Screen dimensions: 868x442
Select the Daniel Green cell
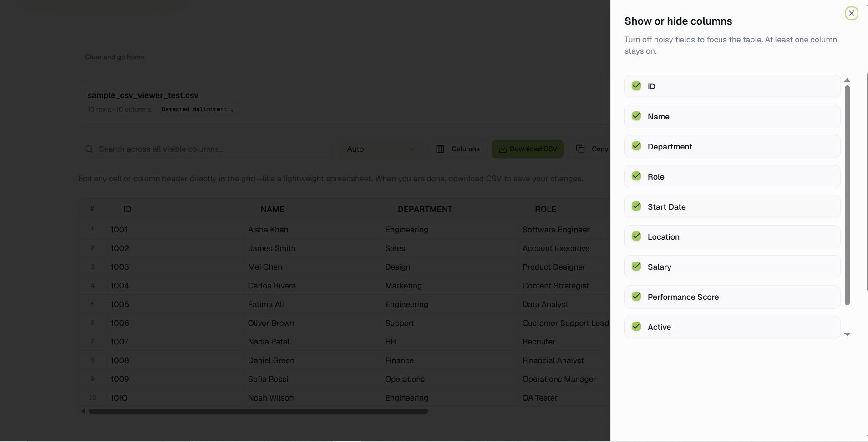point(312,360)
